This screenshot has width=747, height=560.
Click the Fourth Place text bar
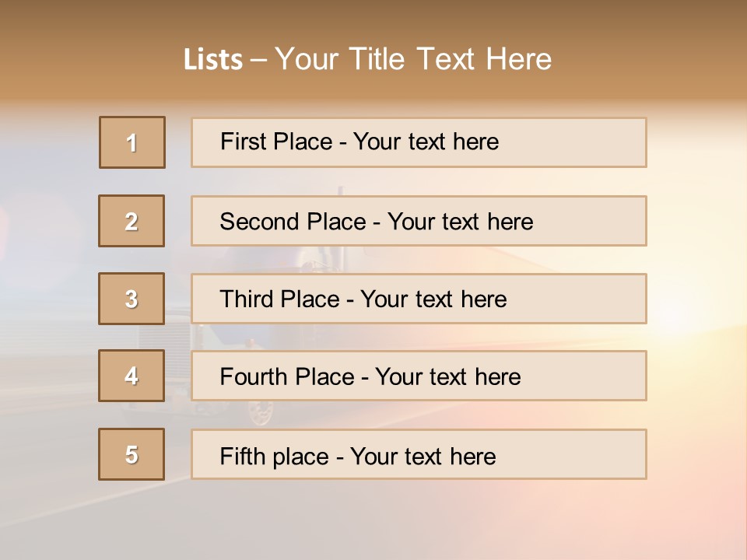coord(419,376)
